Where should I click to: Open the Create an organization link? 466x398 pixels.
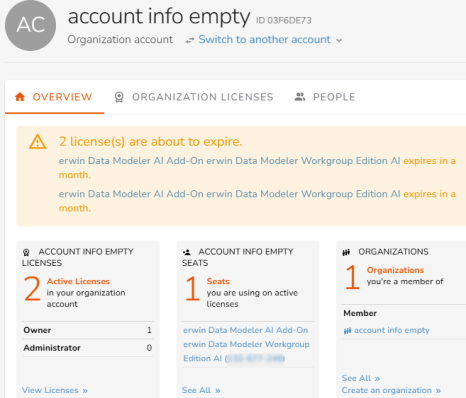pyautogui.click(x=391, y=390)
